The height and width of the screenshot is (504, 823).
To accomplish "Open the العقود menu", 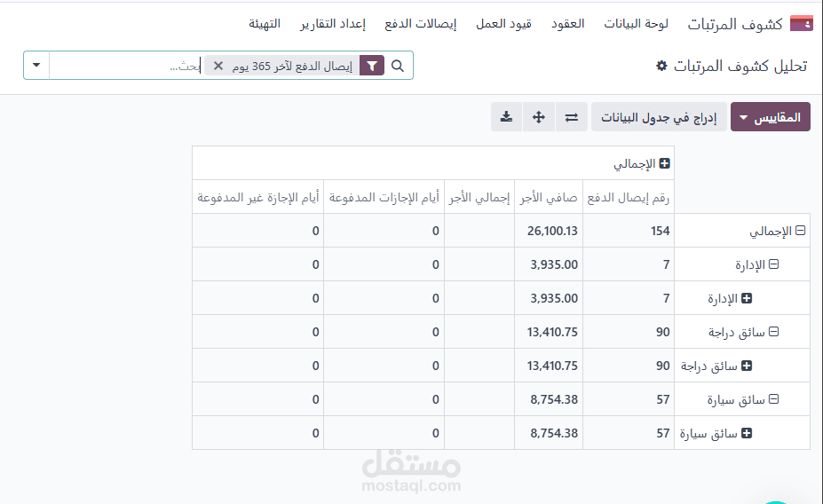I will (567, 24).
